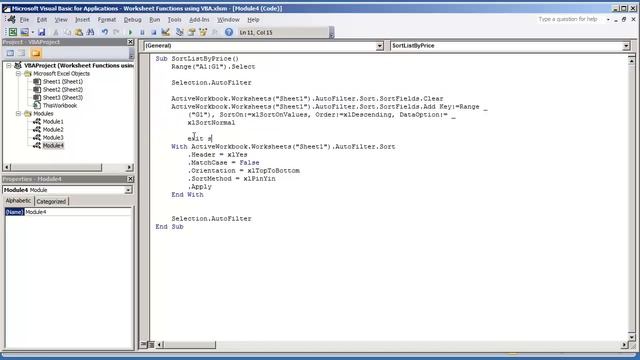The image size is (640, 360).
Task: Toggle Folders icon in Project panel
Action: [36, 53]
